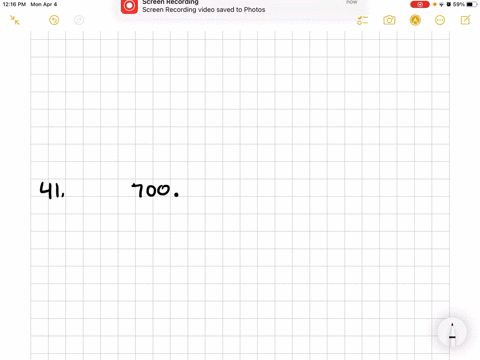Tap the 'Mon Apr 4' date
The height and width of the screenshot is (360, 480).
[x=44, y=4]
